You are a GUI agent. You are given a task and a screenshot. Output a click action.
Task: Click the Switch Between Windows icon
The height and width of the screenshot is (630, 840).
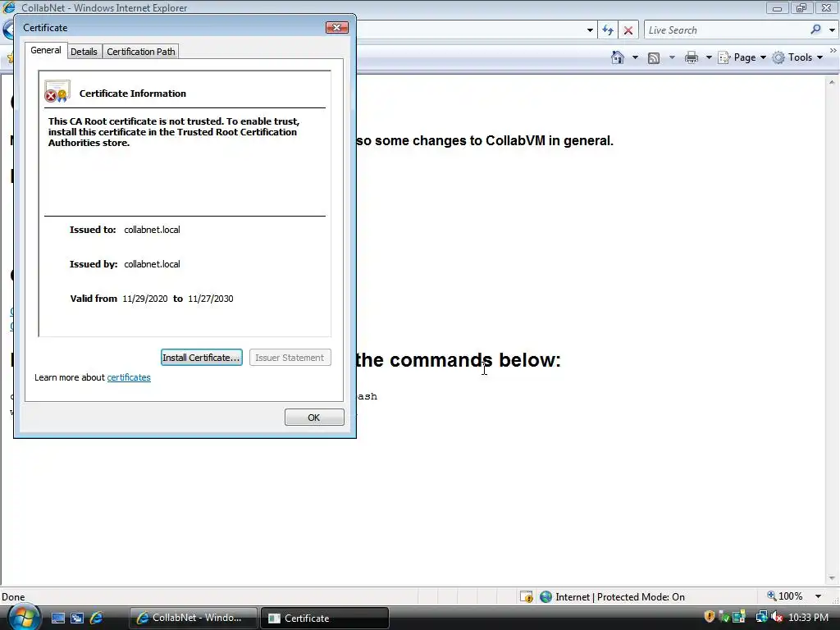77,619
